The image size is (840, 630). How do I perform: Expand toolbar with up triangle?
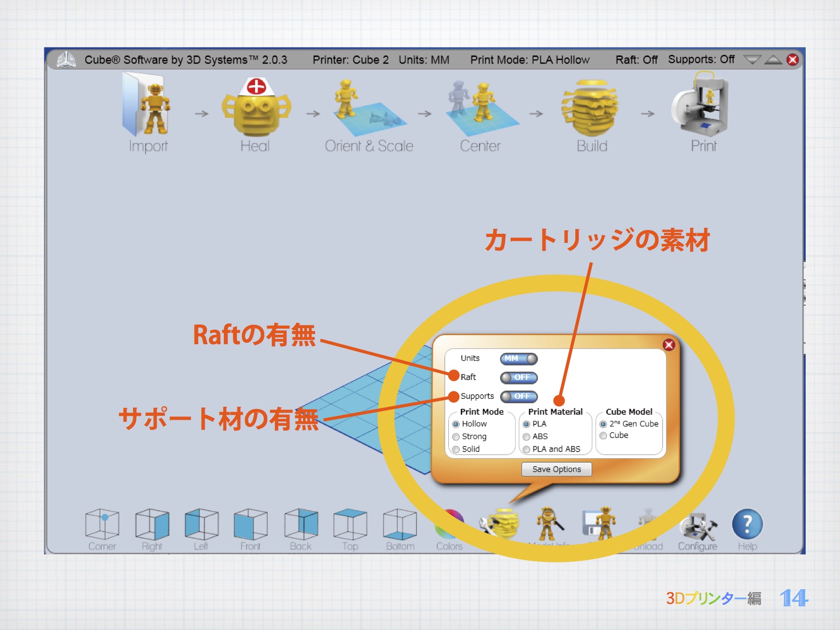tap(773, 60)
